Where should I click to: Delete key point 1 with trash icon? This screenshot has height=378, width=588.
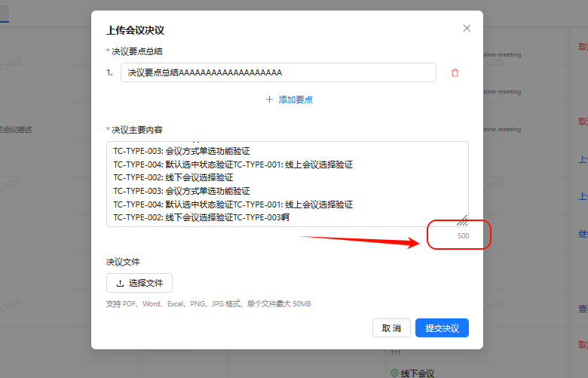tap(455, 73)
